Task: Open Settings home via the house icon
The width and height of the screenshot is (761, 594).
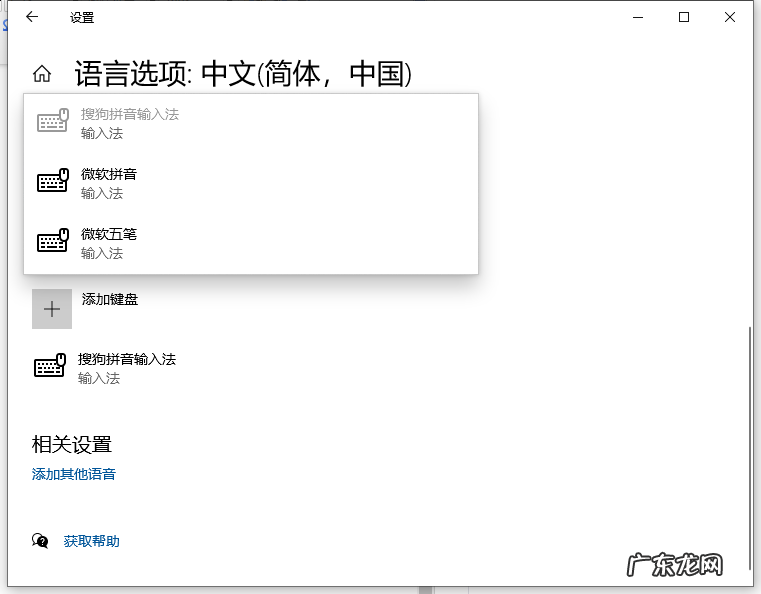Action: [42, 74]
